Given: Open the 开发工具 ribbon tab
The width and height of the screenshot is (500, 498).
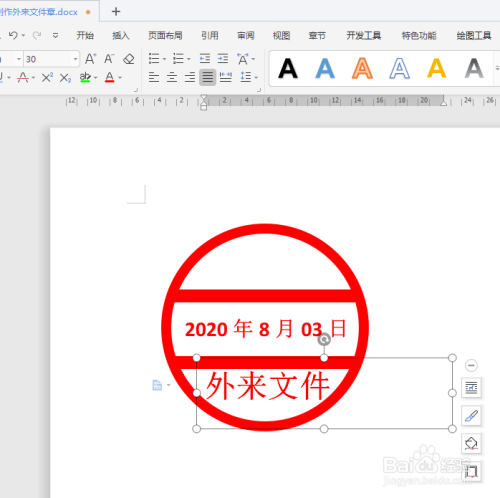Looking at the screenshot, I should pos(364,35).
